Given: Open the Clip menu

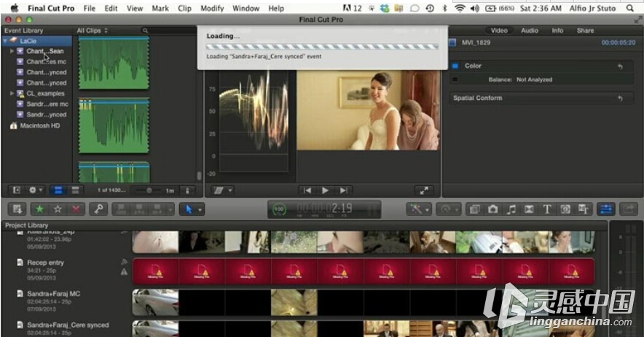Looking at the screenshot, I should click(184, 8).
